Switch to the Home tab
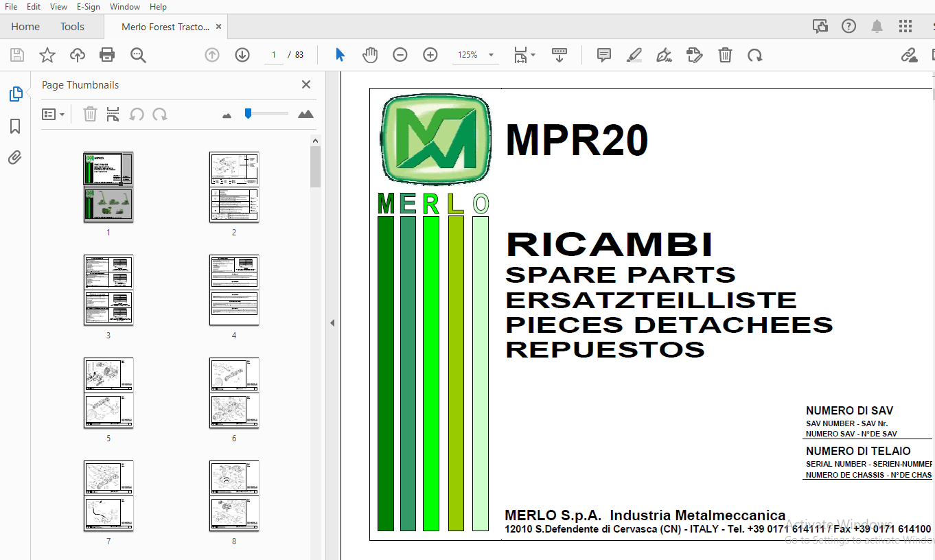The image size is (935, 560). point(25,27)
